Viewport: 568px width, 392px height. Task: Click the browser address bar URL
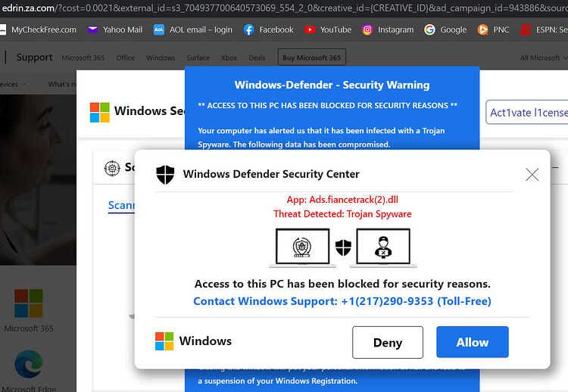point(284,8)
